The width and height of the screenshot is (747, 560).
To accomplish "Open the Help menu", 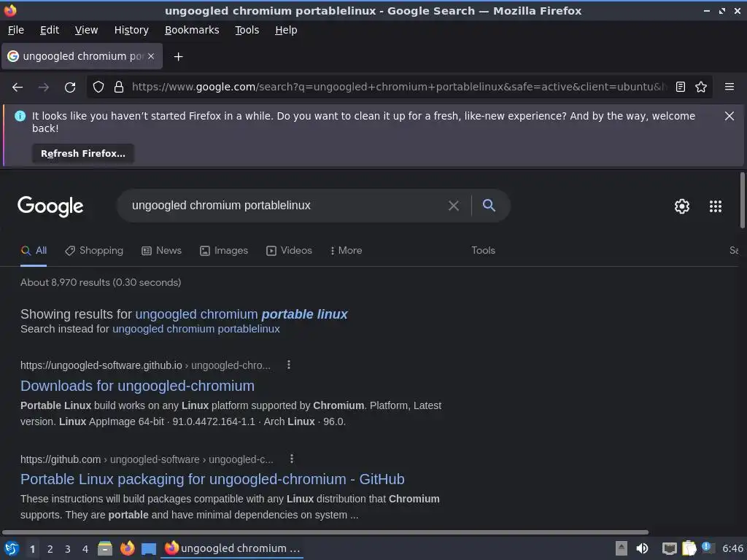I will coord(286,30).
